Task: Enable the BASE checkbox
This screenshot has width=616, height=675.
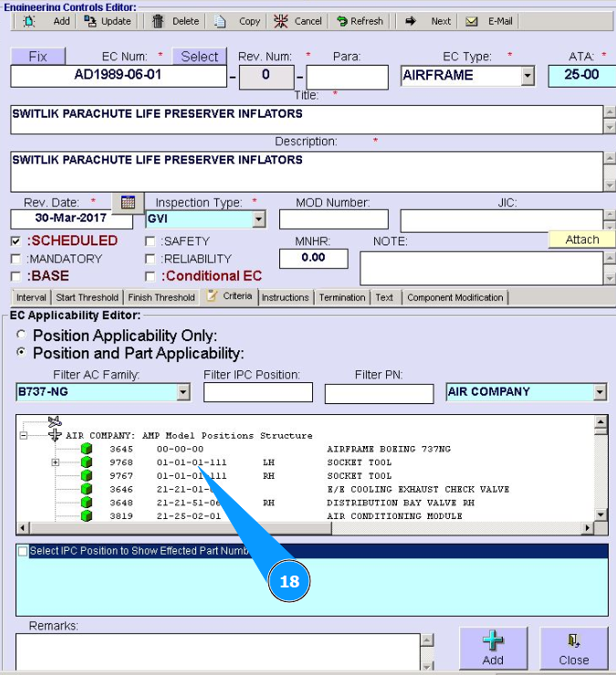Action: pyautogui.click(x=16, y=276)
